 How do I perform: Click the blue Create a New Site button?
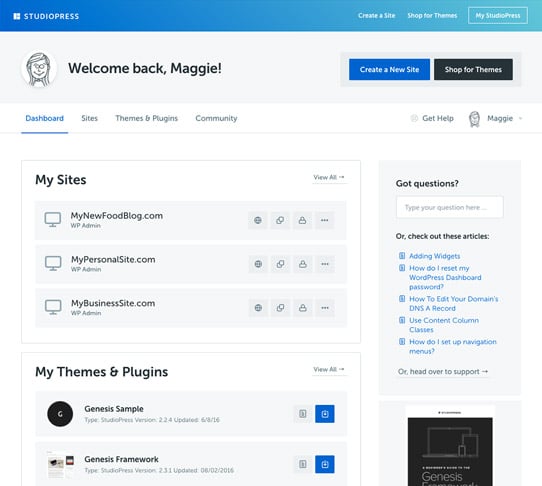[389, 69]
